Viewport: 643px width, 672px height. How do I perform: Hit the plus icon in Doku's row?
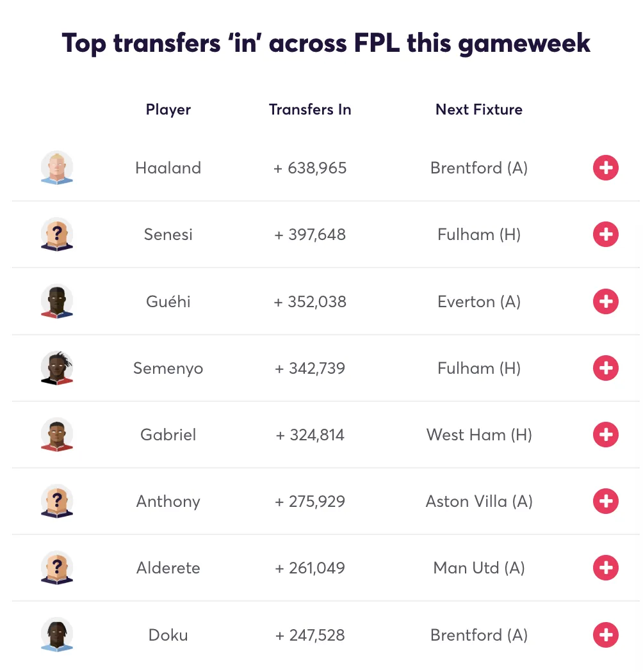(x=605, y=635)
